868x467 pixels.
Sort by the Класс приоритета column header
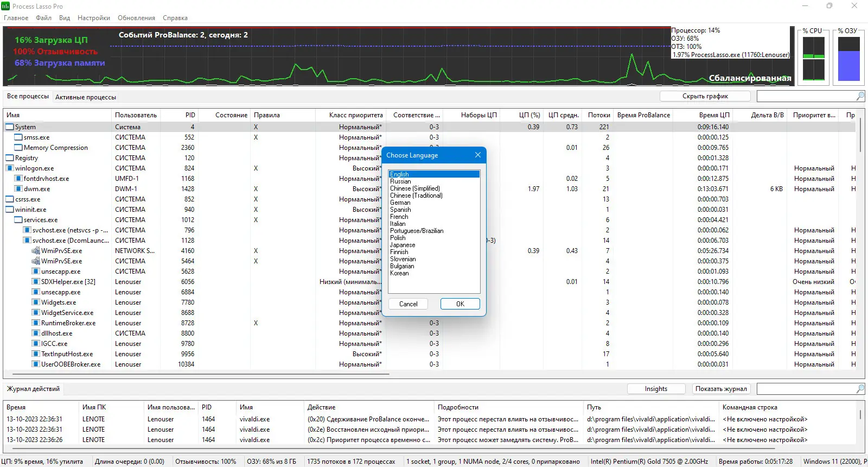pos(350,115)
